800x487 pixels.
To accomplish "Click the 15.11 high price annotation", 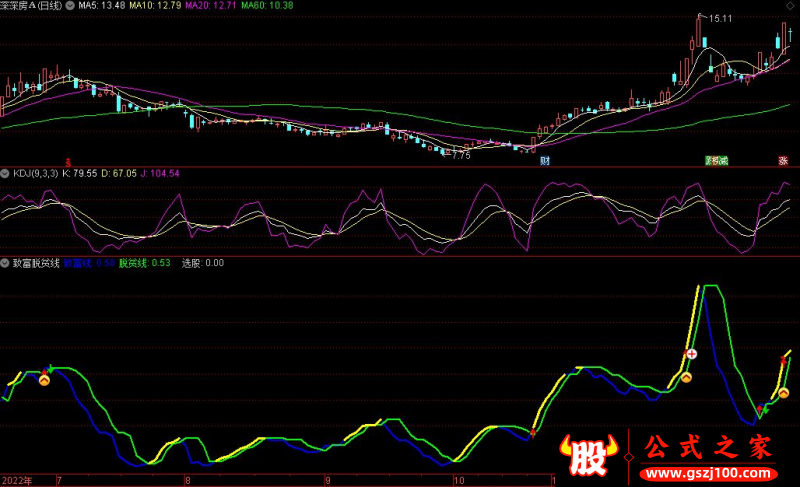I will [721, 18].
